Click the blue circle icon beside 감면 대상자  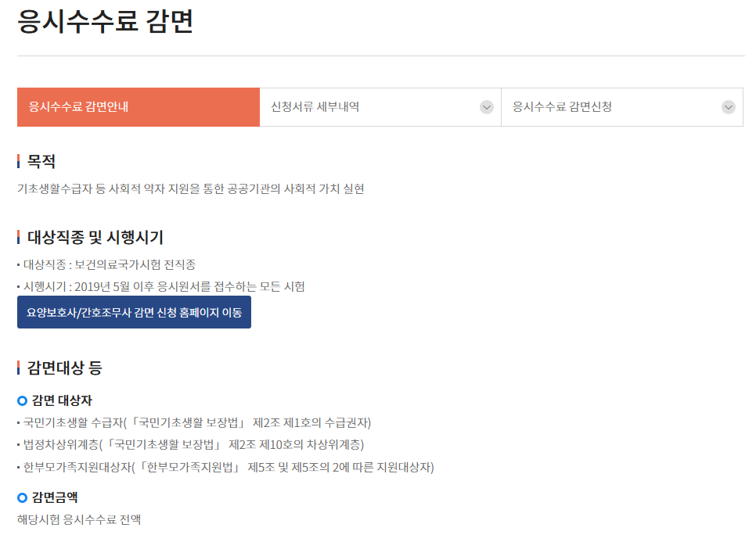(23, 400)
